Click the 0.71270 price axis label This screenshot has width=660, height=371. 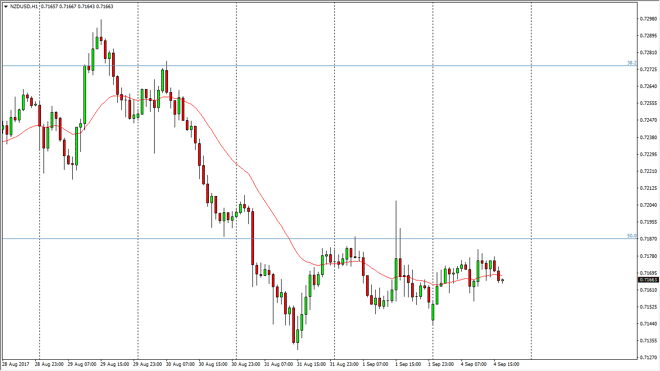[x=648, y=358]
